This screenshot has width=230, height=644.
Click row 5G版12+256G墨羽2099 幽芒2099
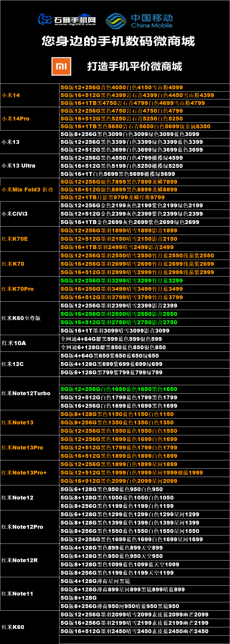144,614
